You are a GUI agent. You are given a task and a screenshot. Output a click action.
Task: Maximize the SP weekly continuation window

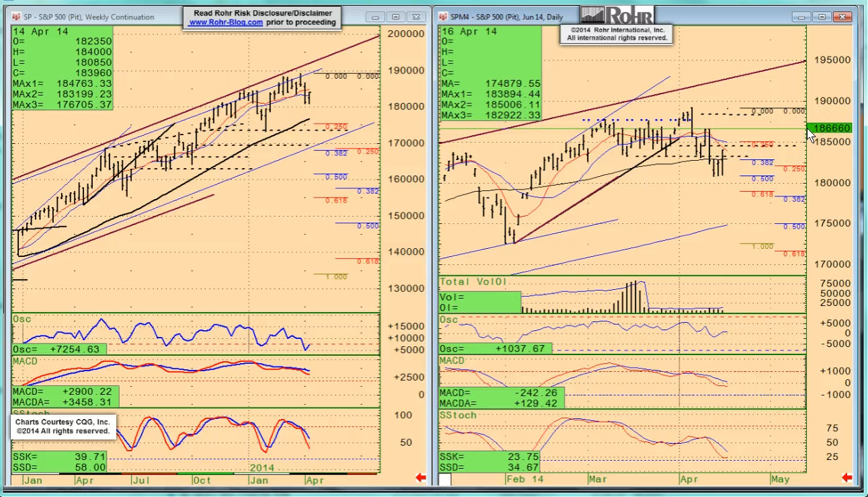pos(395,17)
